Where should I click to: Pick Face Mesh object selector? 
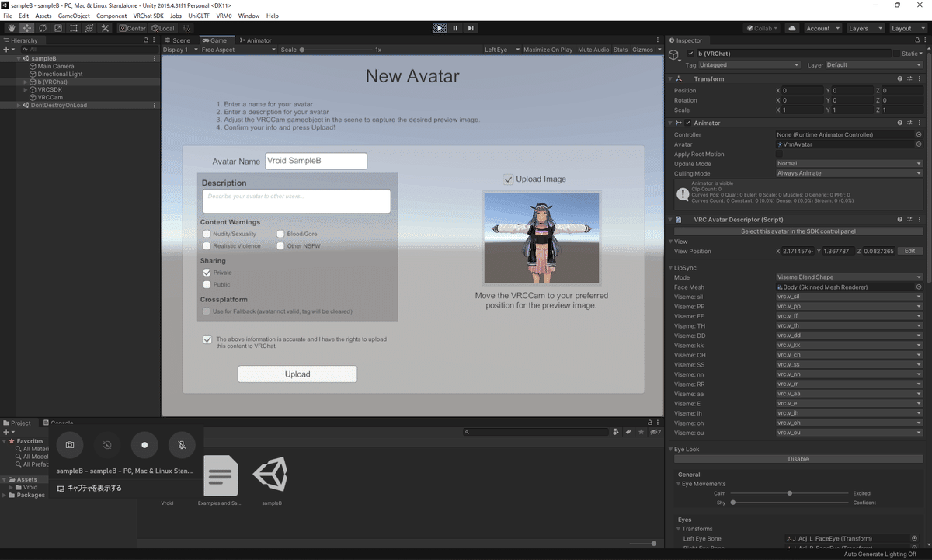[x=919, y=287]
